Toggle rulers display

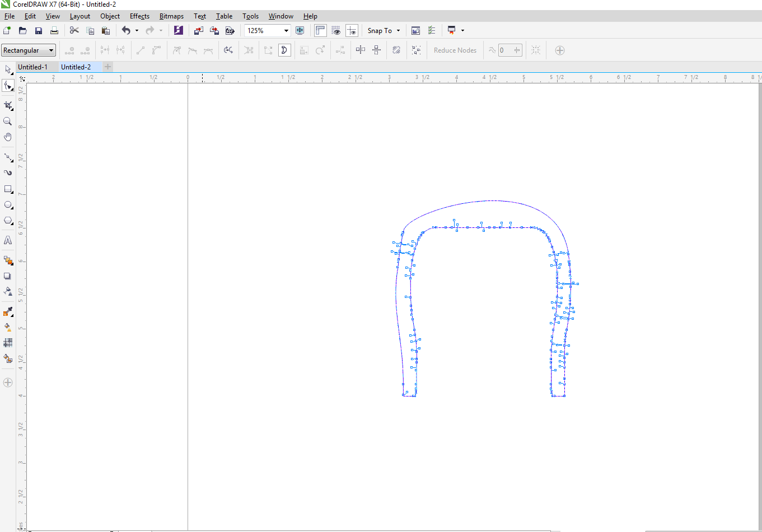click(320, 31)
